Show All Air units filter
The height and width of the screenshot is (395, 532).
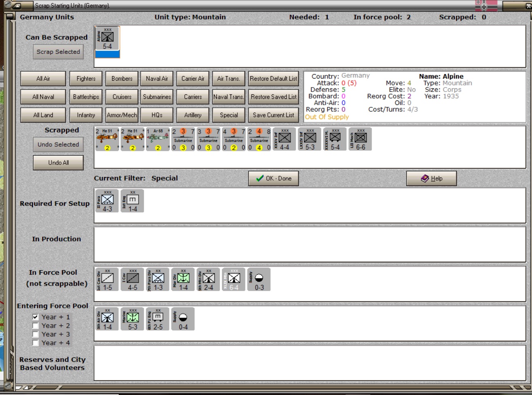[43, 79]
